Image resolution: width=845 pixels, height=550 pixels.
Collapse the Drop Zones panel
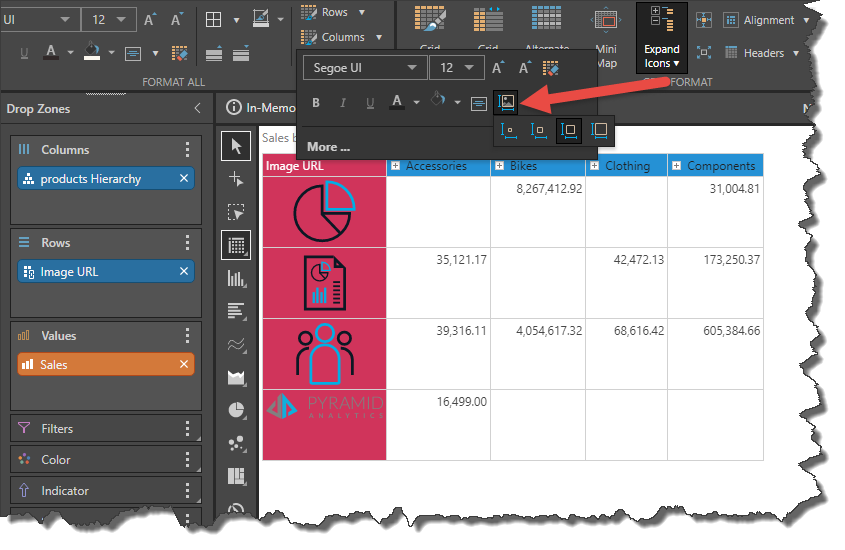(x=197, y=108)
